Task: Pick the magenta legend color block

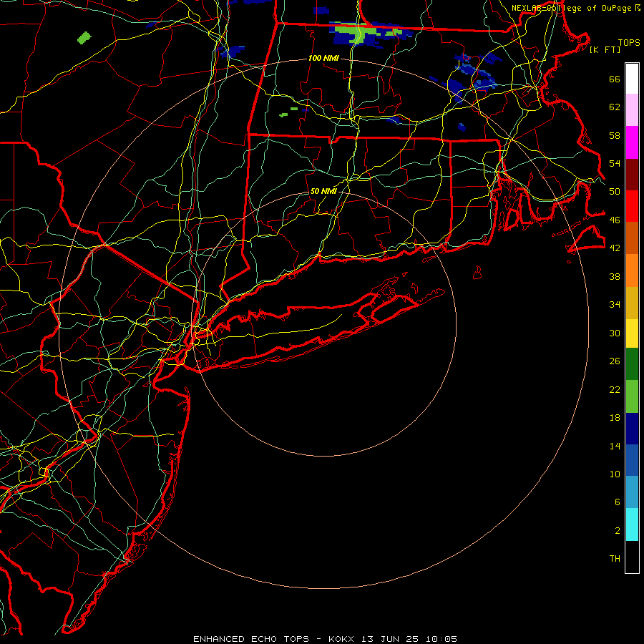Action: (x=632, y=142)
